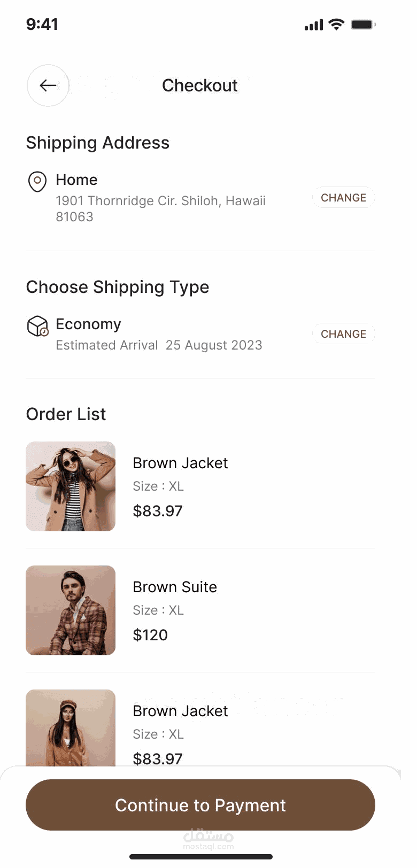Screen dimensions: 417x868
Task: Tap the cellular signal bars icon
Action: (314, 25)
